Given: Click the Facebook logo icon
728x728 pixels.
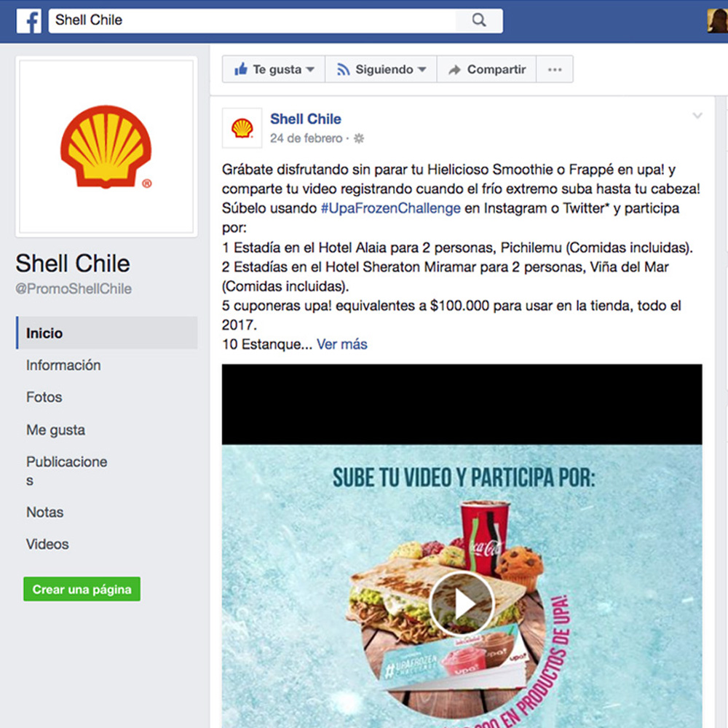Looking at the screenshot, I should pyautogui.click(x=29, y=20).
